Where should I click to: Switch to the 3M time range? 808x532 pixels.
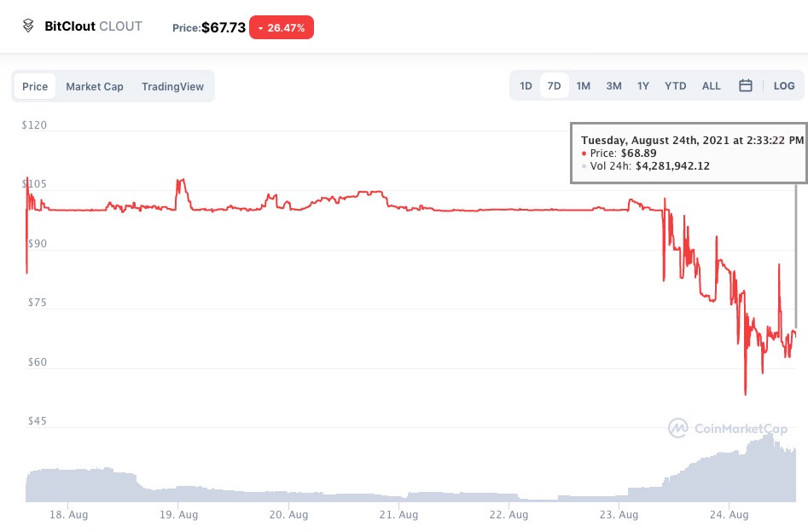tap(613, 86)
